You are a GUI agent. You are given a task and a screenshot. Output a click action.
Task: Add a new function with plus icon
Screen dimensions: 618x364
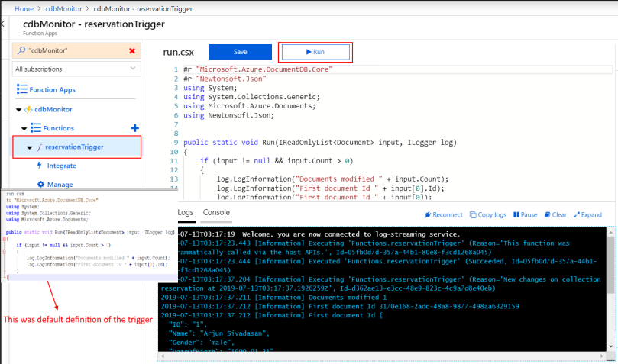134,128
